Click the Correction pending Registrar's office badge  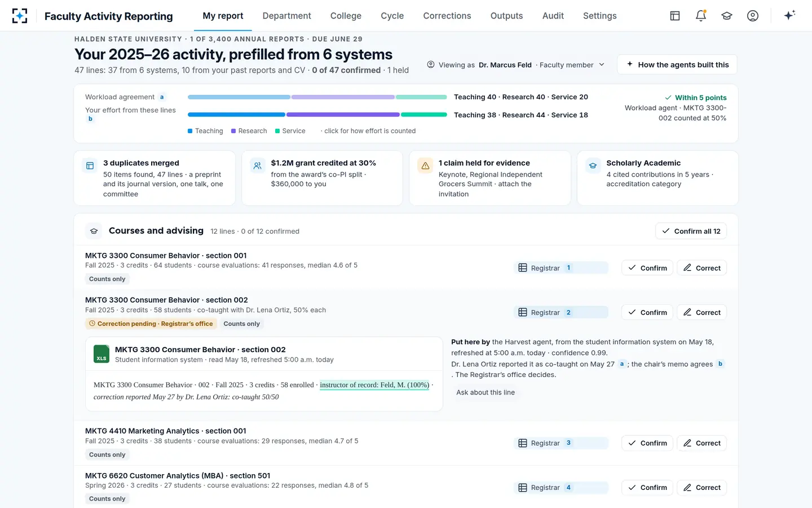pos(151,324)
